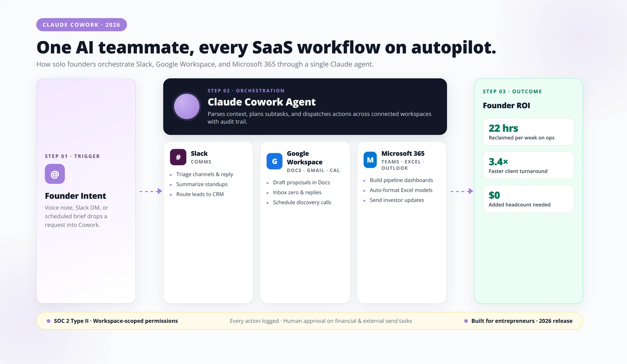Select the Summarize standups item

coord(202,184)
